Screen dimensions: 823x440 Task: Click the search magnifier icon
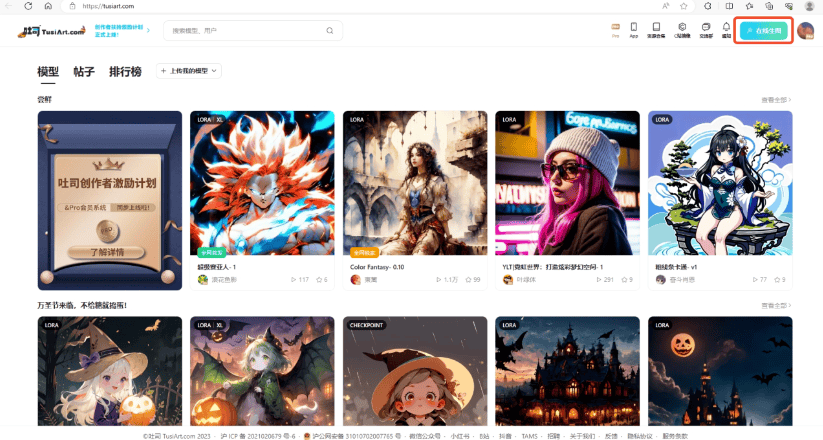click(x=330, y=31)
